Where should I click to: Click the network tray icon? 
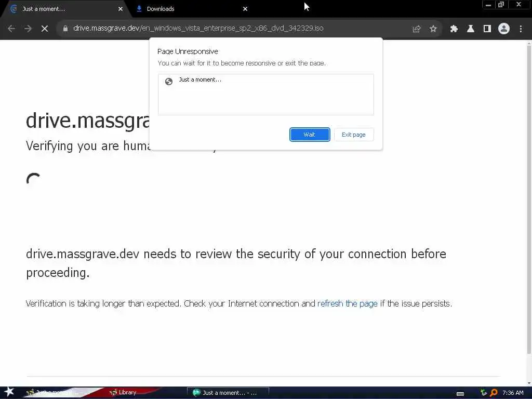coord(484,393)
